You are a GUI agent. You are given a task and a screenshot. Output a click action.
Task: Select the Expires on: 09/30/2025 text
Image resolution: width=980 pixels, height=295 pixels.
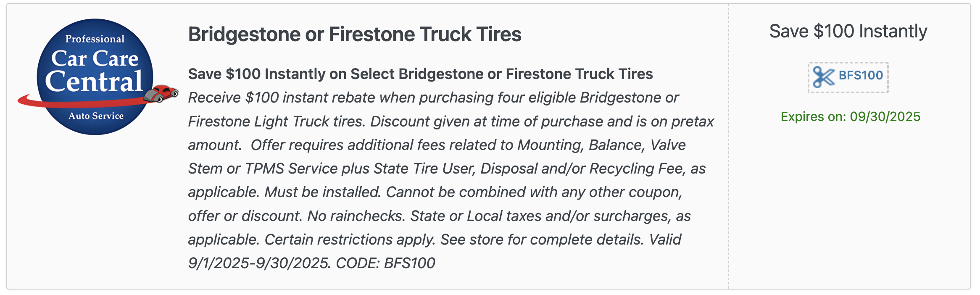(x=850, y=116)
